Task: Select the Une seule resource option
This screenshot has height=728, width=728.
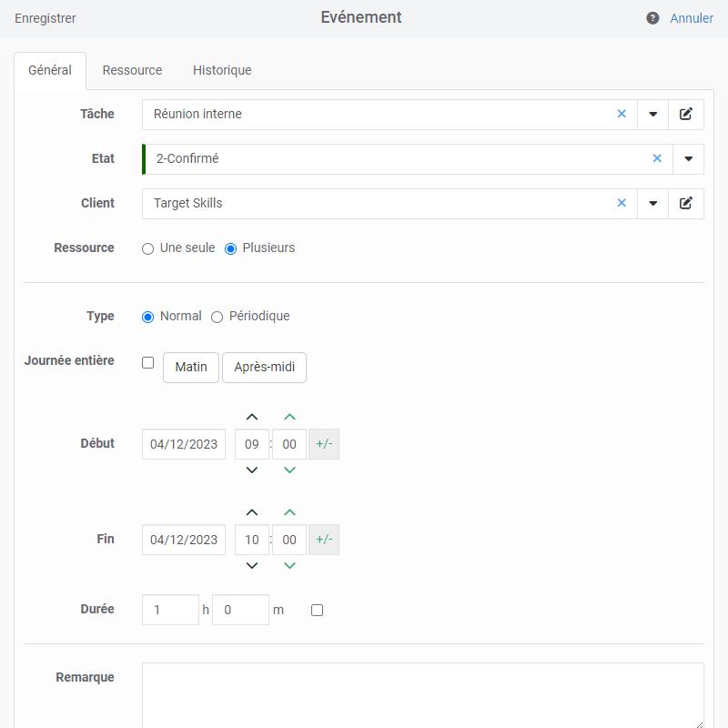Action: pyautogui.click(x=147, y=248)
